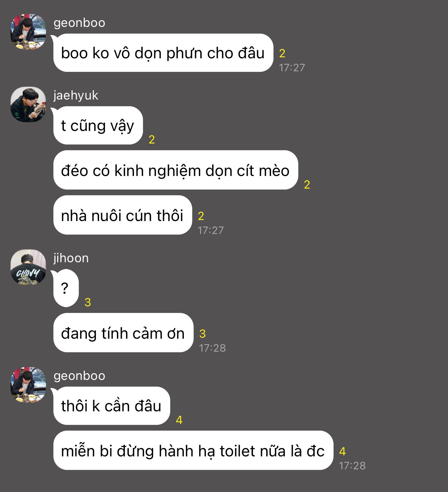Click geonboo's name above 'thôi k cần đâu'
This screenshot has height=492, width=448.
coord(80,376)
